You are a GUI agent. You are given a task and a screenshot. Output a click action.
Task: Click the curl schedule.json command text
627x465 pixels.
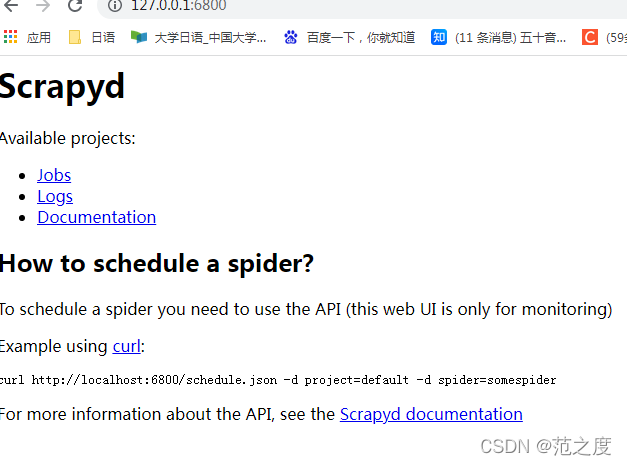tap(278, 380)
